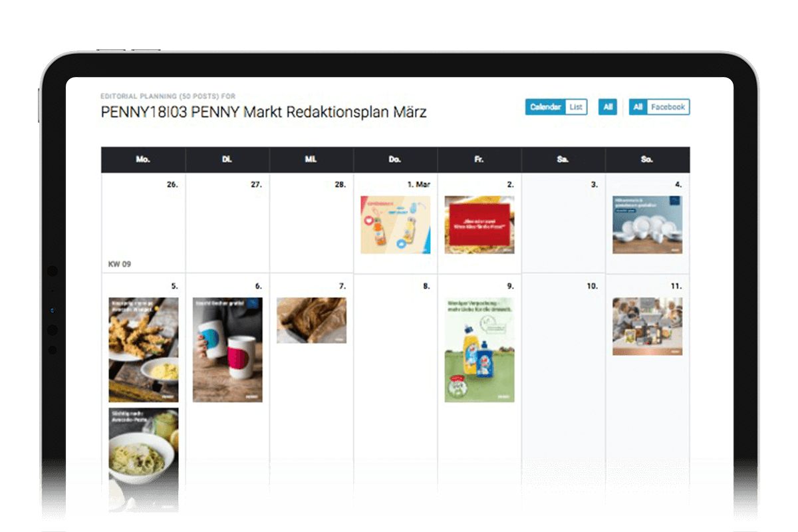Open the avocado pasta post on March 5

coord(144,460)
